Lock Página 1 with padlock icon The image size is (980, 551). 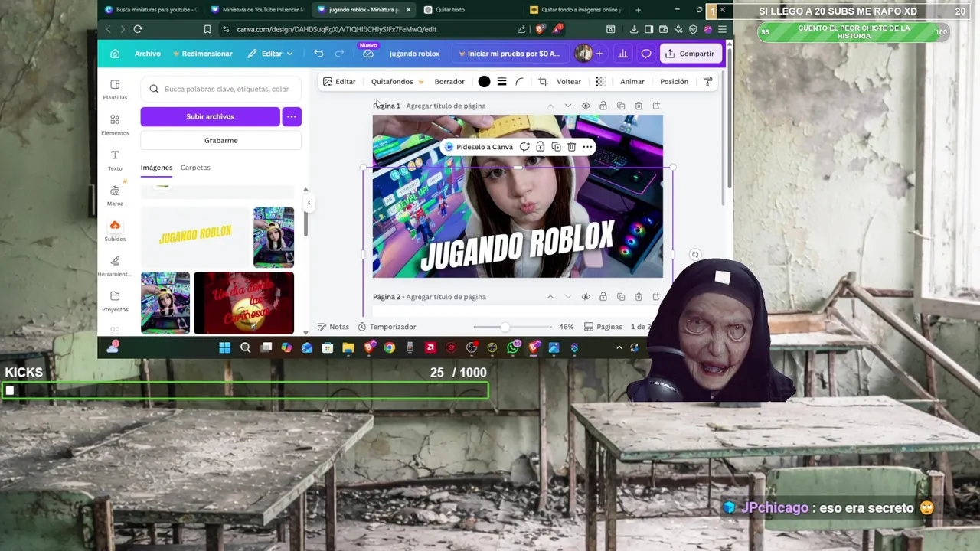603,106
